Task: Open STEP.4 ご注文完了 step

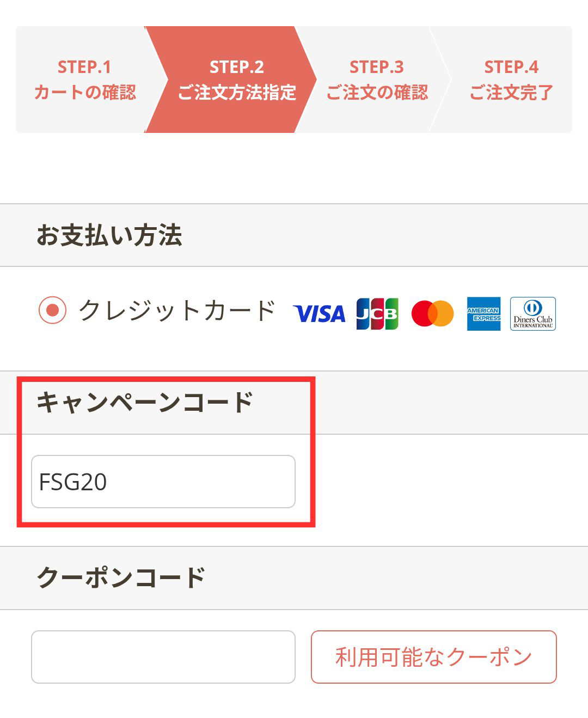Action: (x=511, y=80)
